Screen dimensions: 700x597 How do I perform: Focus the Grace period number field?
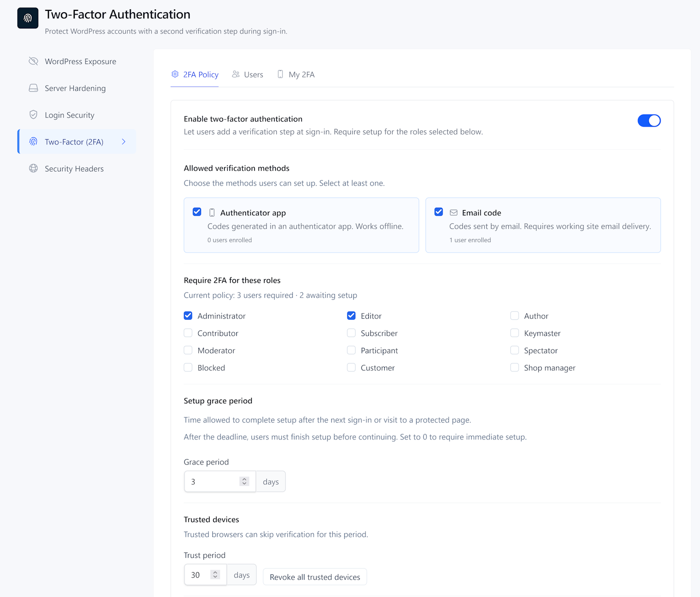[x=220, y=481]
